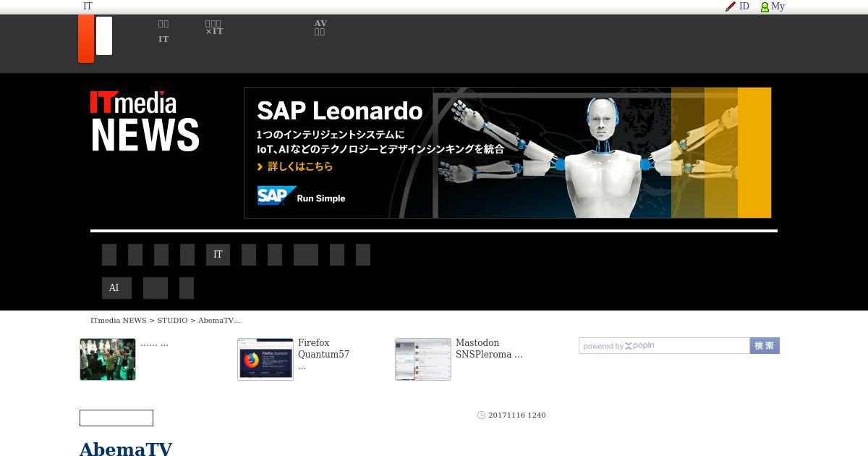Click the outlined box above AbemaTV title
This screenshot has width=868, height=456.
pyautogui.click(x=116, y=418)
